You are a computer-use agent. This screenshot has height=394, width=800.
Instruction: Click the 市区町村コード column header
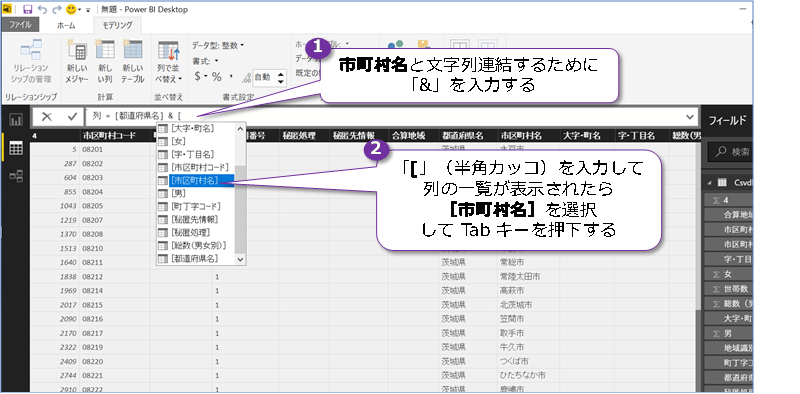(x=114, y=136)
